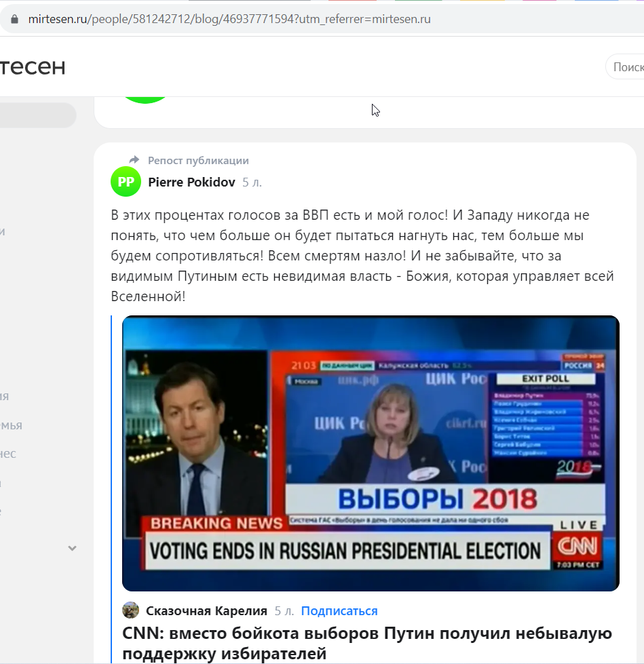Click the post age '5 л.' beside Pierre Pokidov
The image size is (644, 664).
pyautogui.click(x=252, y=182)
